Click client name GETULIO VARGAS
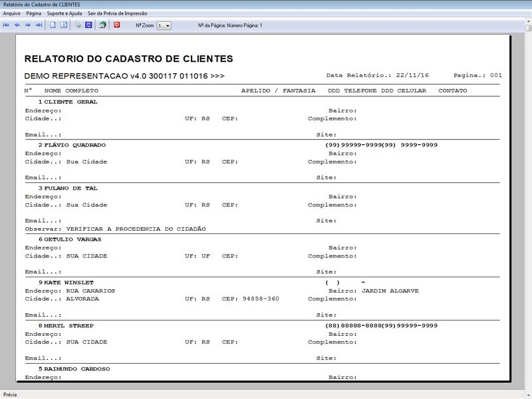532x399 pixels. 73,239
